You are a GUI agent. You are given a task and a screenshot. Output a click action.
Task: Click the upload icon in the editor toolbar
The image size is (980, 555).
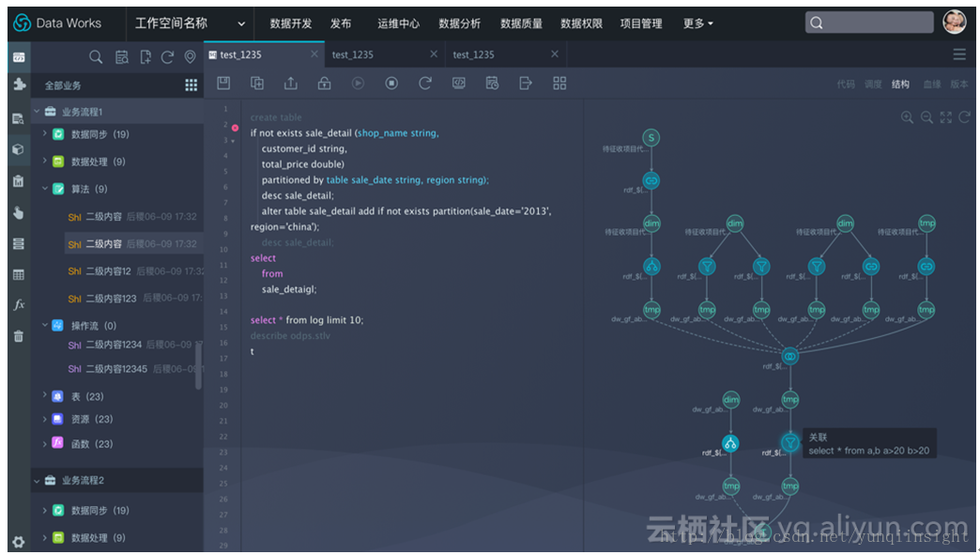(291, 84)
